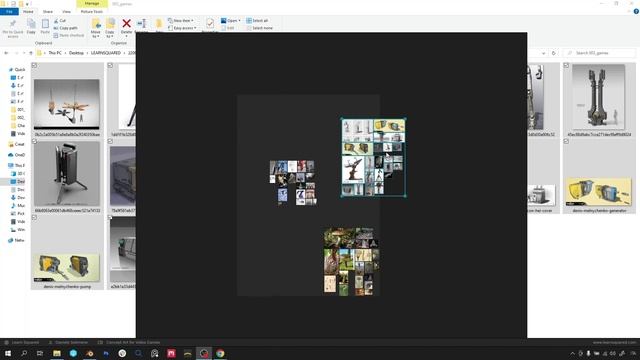Open the Windows Start menu
Viewport: 640px width, 360px height.
8,353
